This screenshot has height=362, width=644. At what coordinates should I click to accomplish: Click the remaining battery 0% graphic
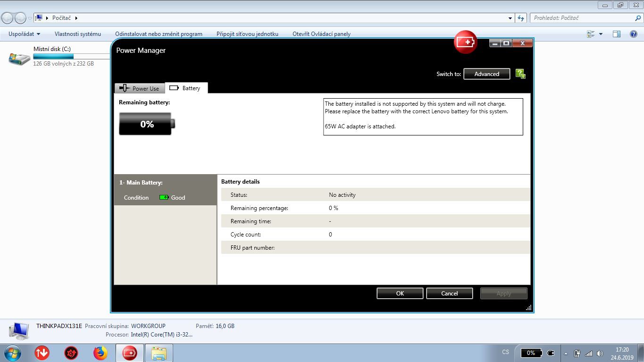coord(147,124)
